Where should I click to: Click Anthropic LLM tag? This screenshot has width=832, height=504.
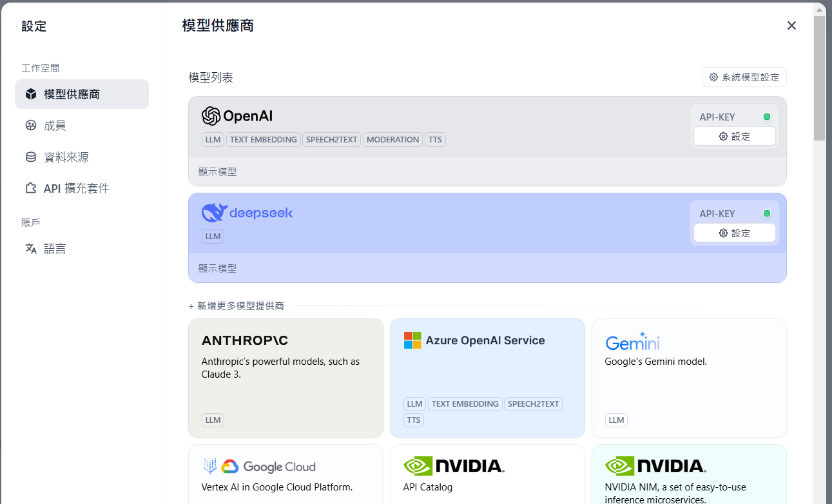coord(213,420)
